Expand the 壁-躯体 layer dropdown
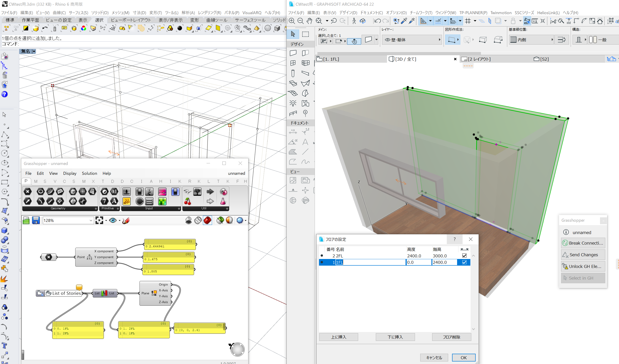Screen dimensions: 619x364 pyautogui.click(x=439, y=40)
